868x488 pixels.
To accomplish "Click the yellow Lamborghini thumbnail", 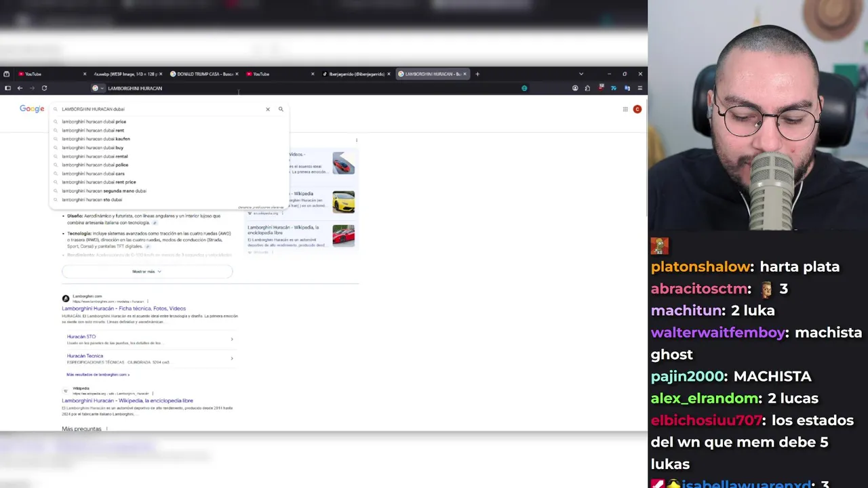I will pyautogui.click(x=343, y=202).
